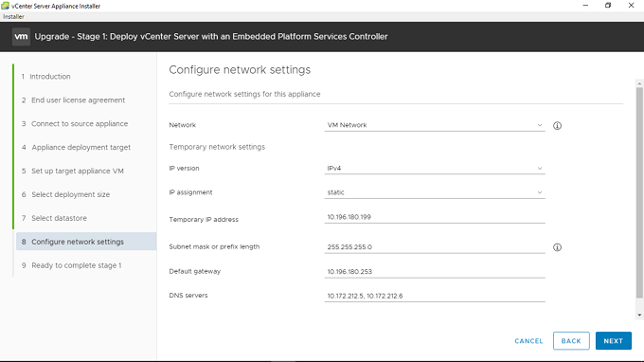
Task: Go to step 3 Connect to source appliance
Action: pos(75,124)
